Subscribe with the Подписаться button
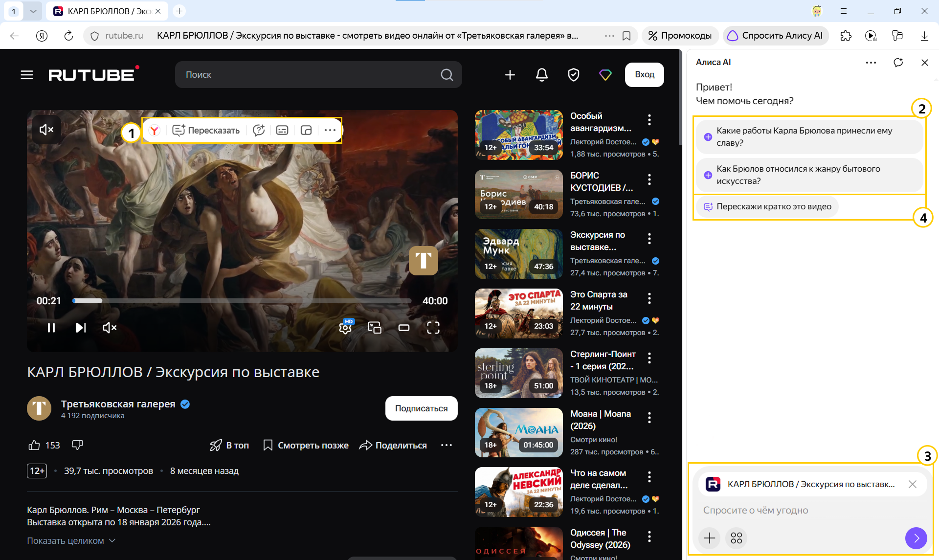939x560 pixels. [421, 408]
